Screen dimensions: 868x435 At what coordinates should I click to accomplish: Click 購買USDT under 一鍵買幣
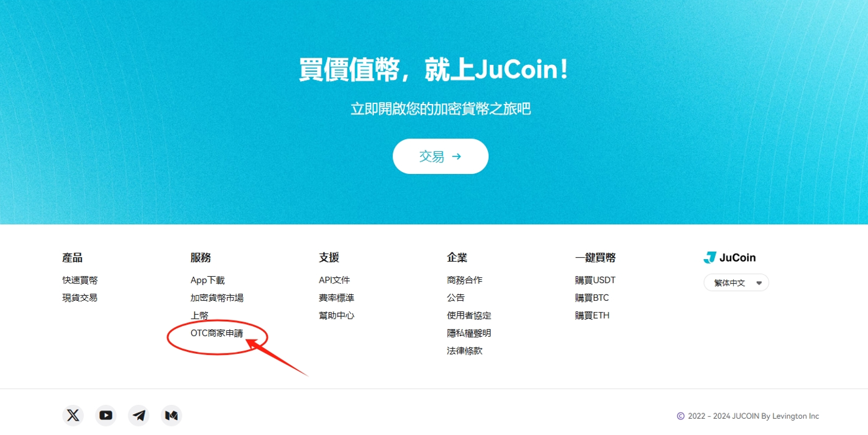click(x=595, y=280)
